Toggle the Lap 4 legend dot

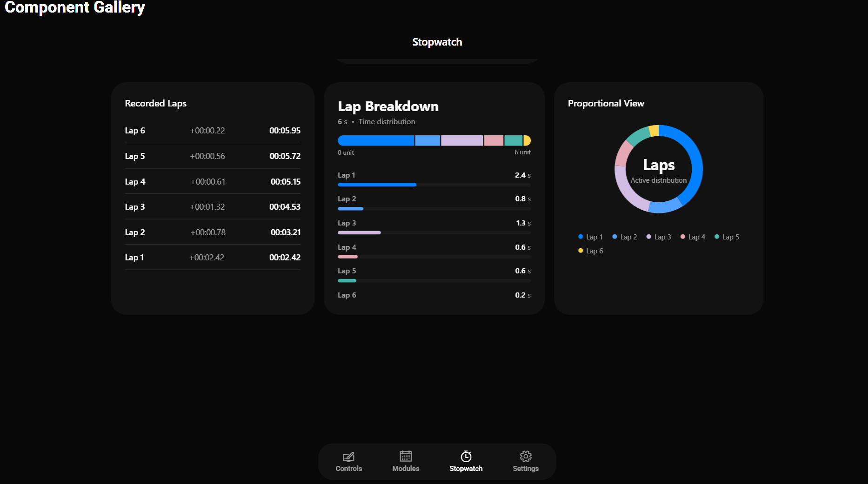683,237
